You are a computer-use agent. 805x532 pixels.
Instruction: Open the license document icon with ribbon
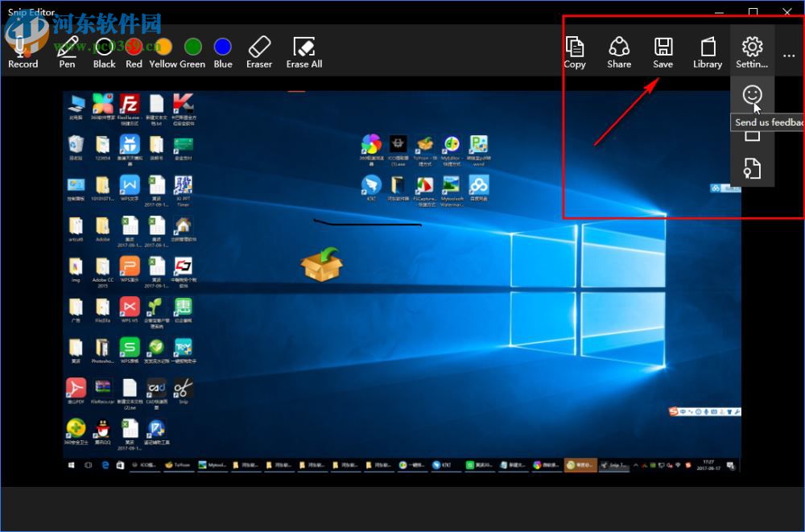coord(752,168)
